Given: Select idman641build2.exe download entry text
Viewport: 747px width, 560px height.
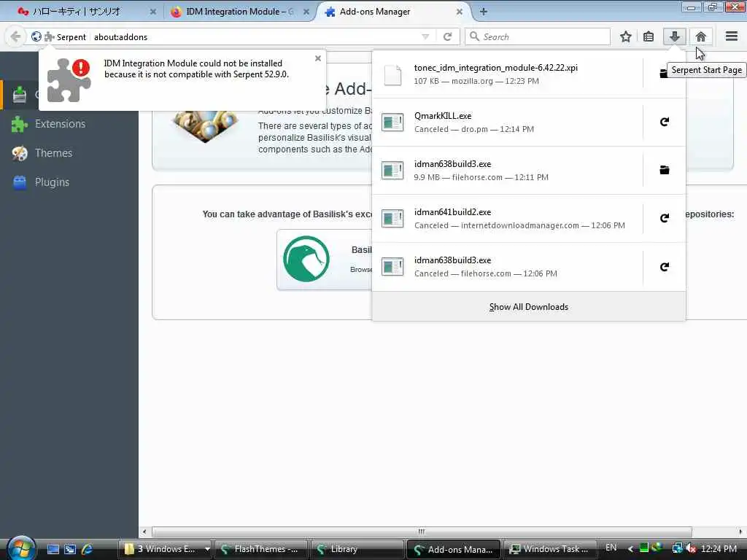Looking at the screenshot, I should click(452, 212).
